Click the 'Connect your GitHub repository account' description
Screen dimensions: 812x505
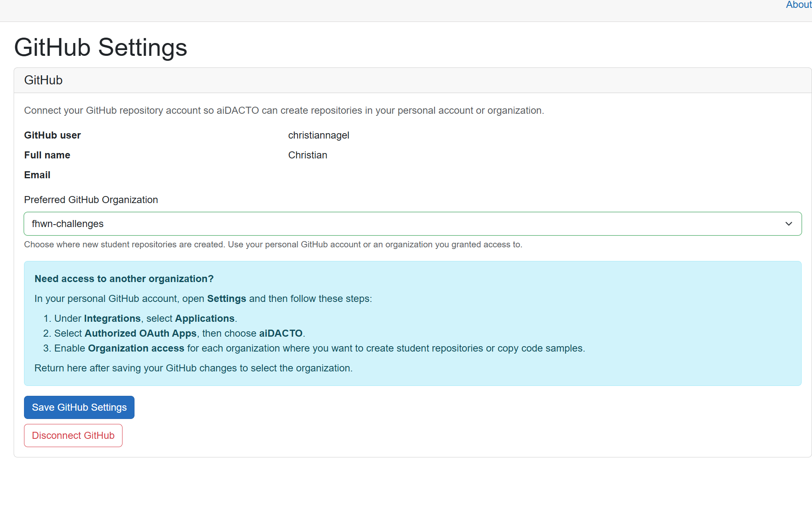click(284, 110)
